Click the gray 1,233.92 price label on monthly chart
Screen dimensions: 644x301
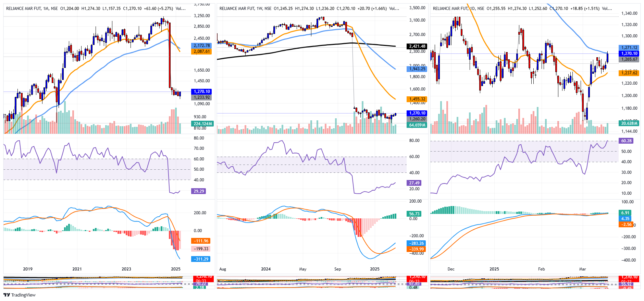coord(202,97)
